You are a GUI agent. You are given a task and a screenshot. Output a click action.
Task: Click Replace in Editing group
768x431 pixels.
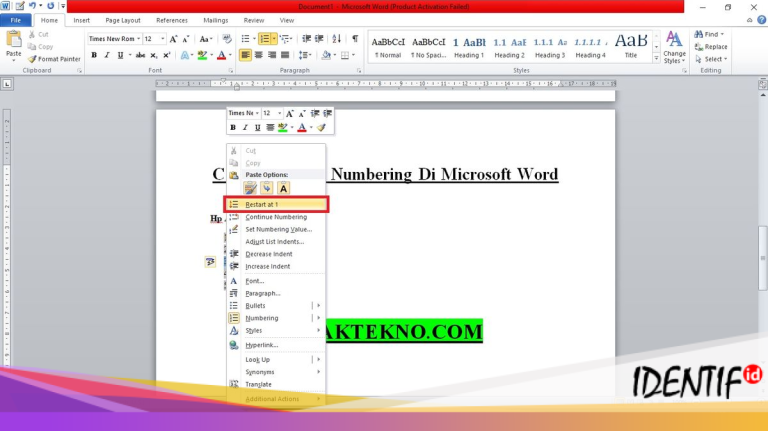point(711,47)
